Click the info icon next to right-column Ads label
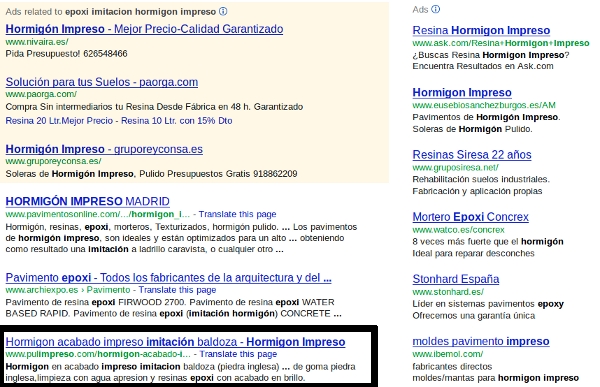 [435, 9]
